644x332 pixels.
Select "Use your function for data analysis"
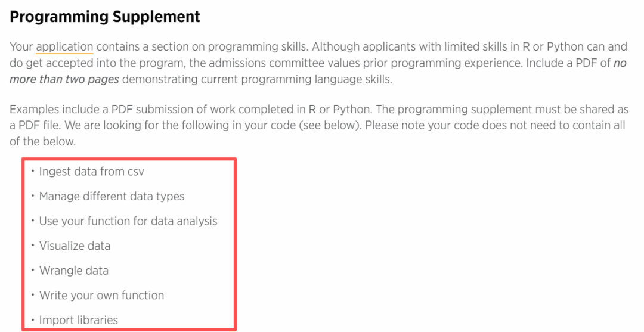(x=128, y=221)
